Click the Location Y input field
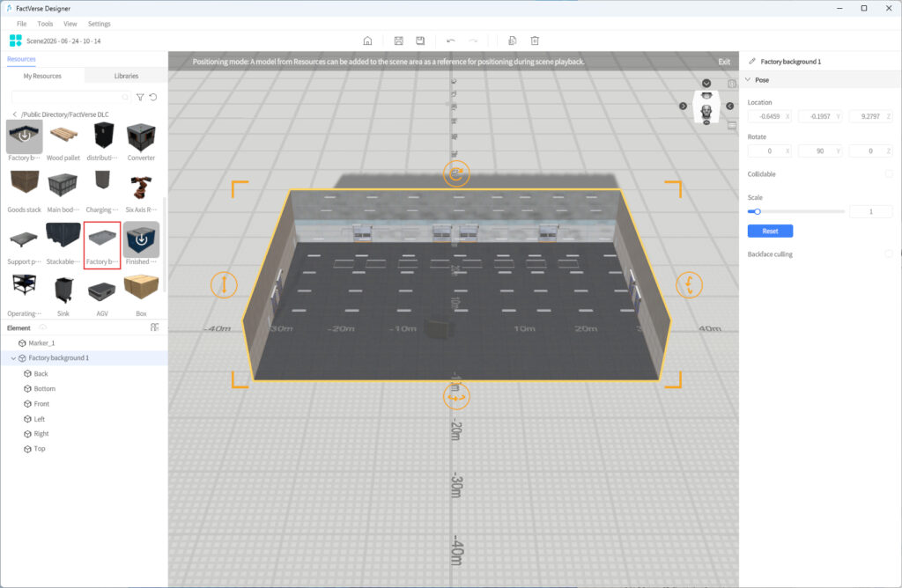The height and width of the screenshot is (588, 902). 820,116
